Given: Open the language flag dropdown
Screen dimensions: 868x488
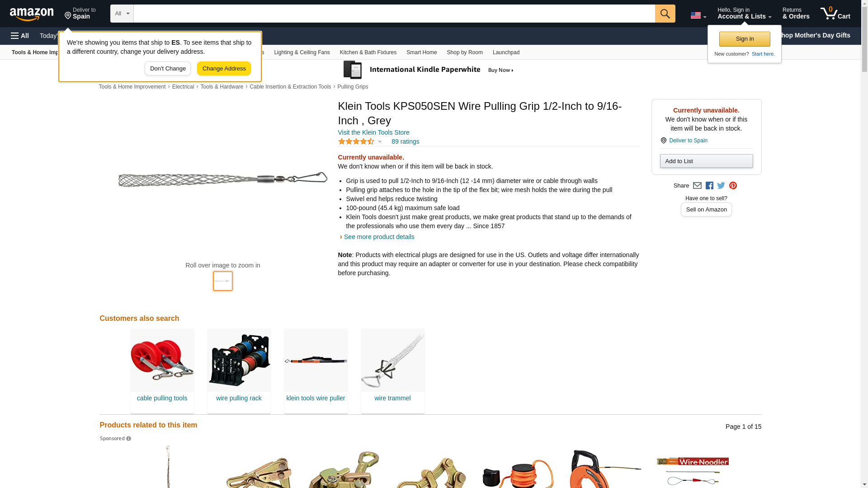Looking at the screenshot, I should coord(698,15).
